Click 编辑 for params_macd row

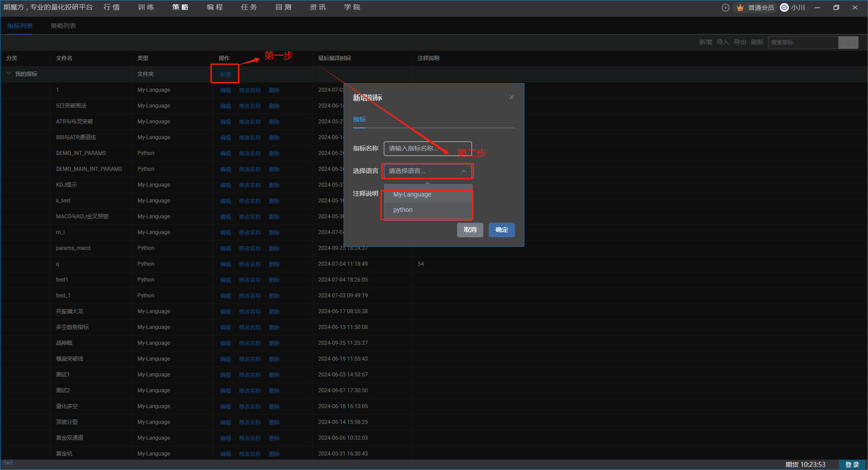[225, 249]
